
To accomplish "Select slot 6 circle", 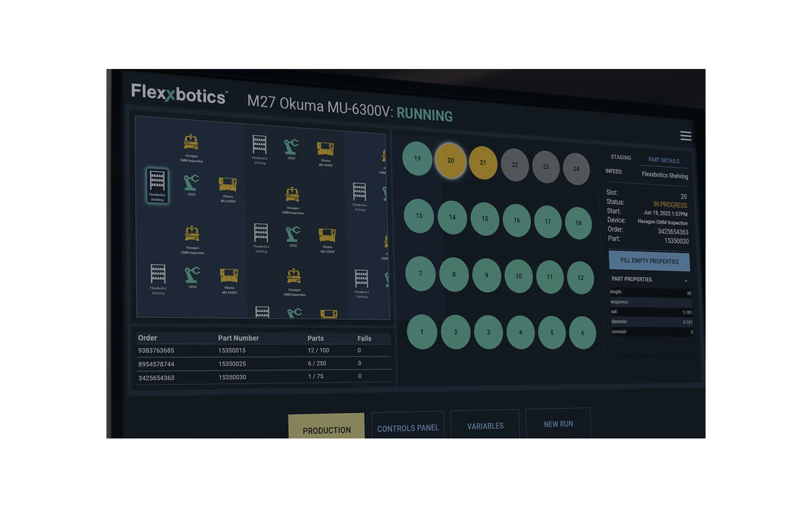I will (583, 333).
